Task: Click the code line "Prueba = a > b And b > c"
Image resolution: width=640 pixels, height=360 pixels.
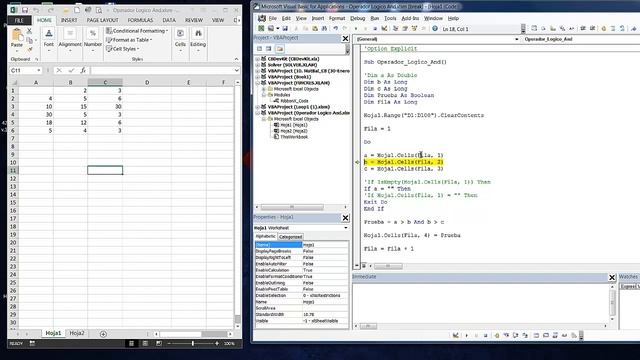Action: (404, 222)
